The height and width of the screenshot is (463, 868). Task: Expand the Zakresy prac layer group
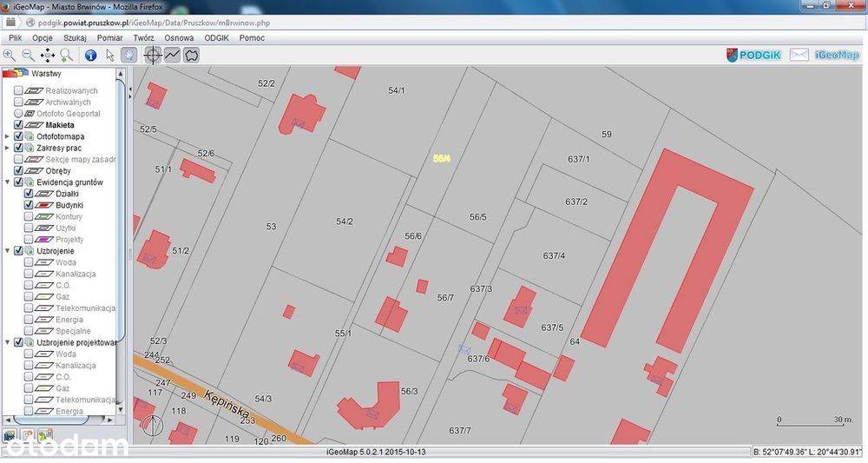click(x=7, y=148)
